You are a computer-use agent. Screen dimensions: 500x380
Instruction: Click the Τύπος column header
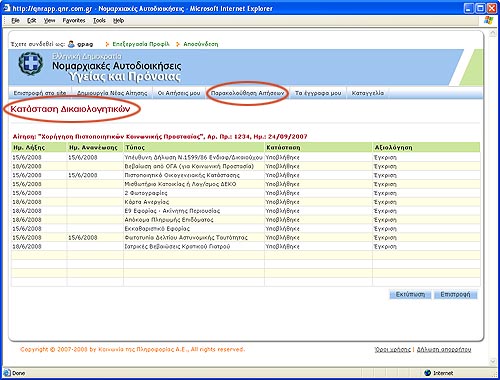194,147
